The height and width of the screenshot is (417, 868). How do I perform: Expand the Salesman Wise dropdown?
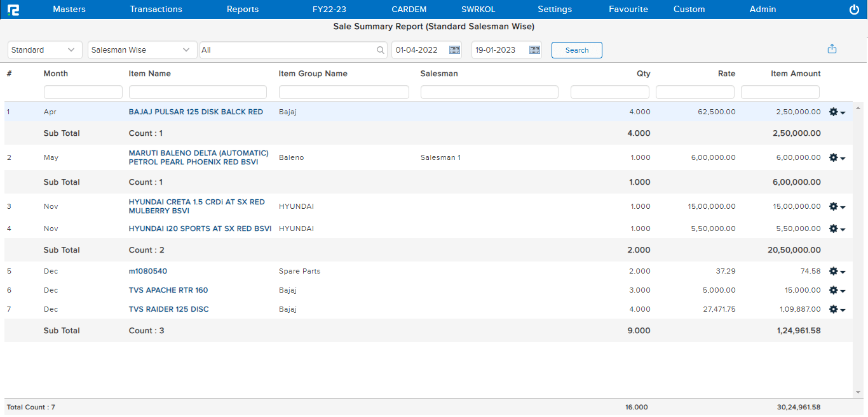pos(142,50)
